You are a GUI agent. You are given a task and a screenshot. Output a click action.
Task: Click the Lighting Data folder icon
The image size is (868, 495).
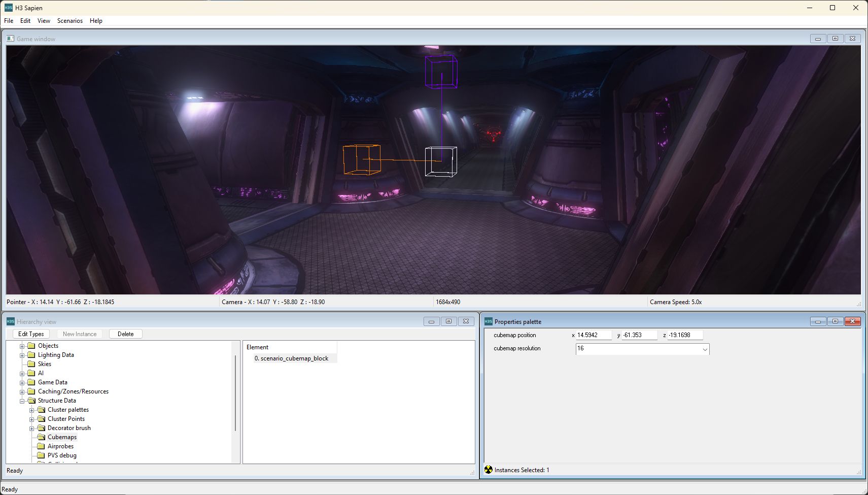tap(31, 355)
